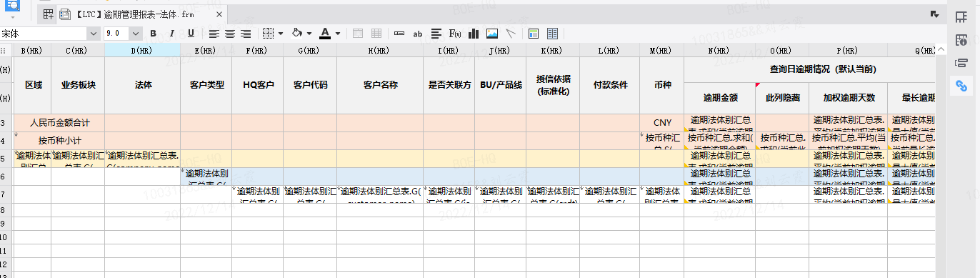Viewport: 980px width, 278px height.
Task: Align cell text left
Action: point(214,34)
